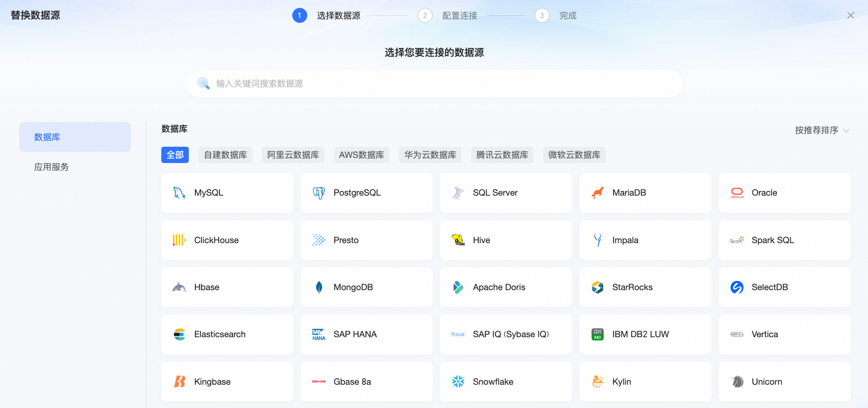The height and width of the screenshot is (408, 868).
Task: Click the green IBM DB2 icon
Action: pyautogui.click(x=598, y=334)
